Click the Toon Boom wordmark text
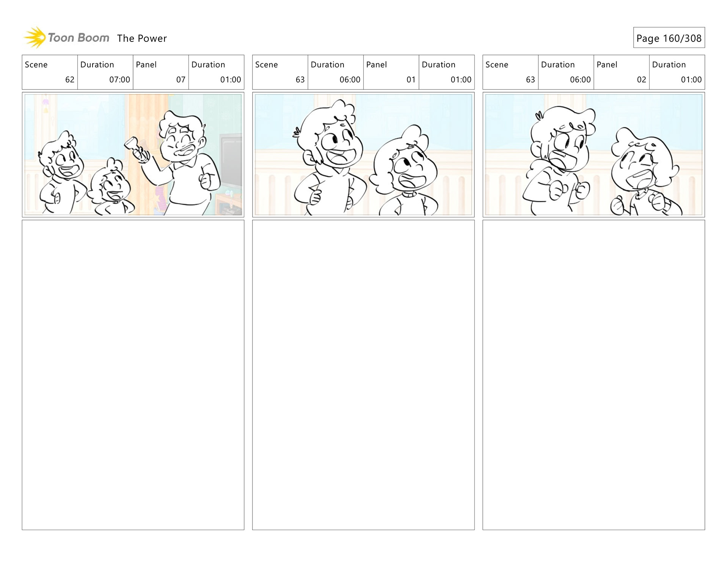Screen dimensions: 728x563 click(78, 38)
